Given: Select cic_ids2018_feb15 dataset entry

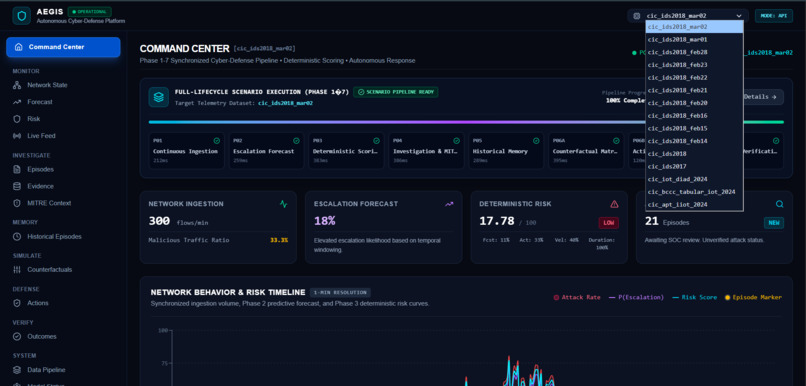Looking at the screenshot, I should 694,128.
